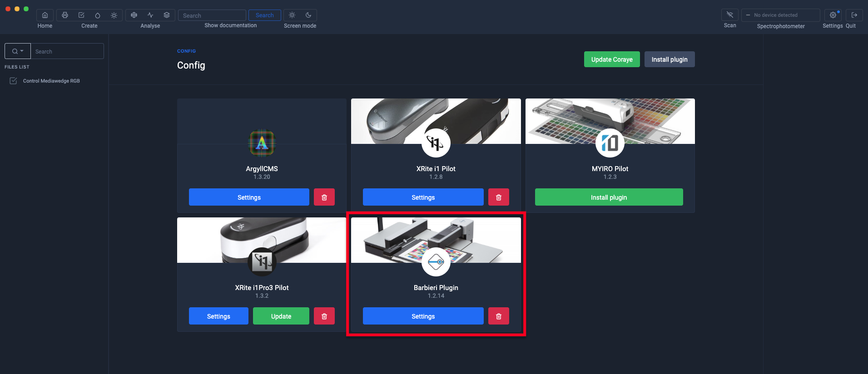Open the Spectrophotometer device dropdown
The width and height of the screenshot is (868, 374).
point(781,15)
